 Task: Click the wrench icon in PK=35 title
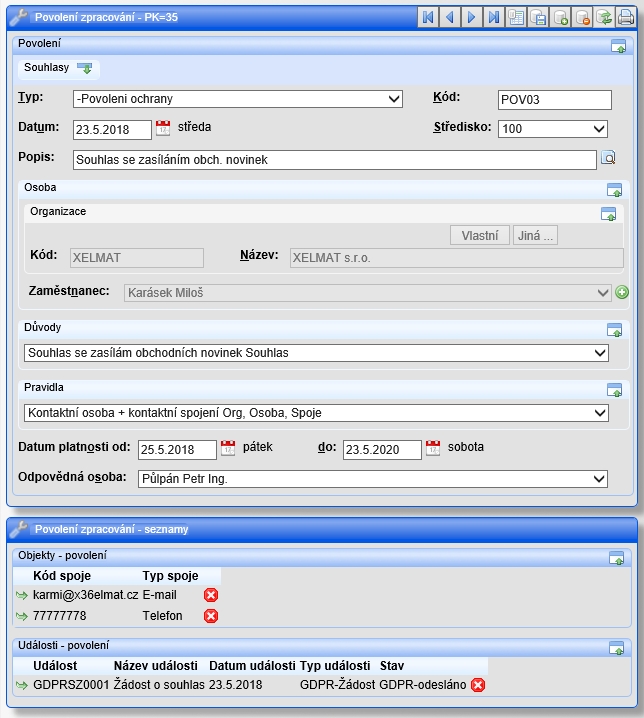pos(19,17)
